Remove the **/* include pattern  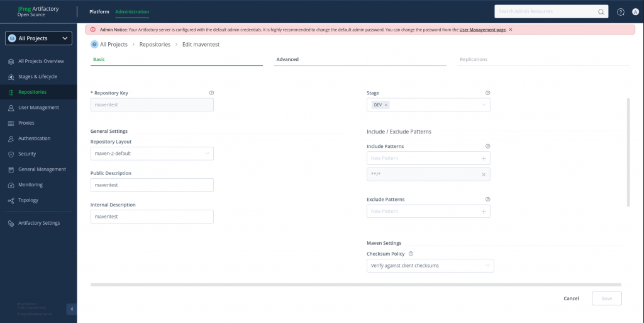(x=483, y=174)
